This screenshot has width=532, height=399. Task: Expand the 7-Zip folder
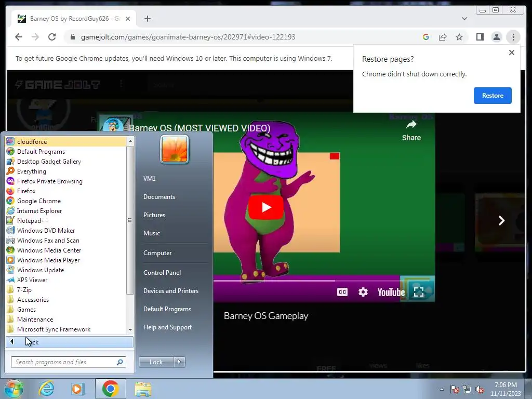pyautogui.click(x=65, y=289)
